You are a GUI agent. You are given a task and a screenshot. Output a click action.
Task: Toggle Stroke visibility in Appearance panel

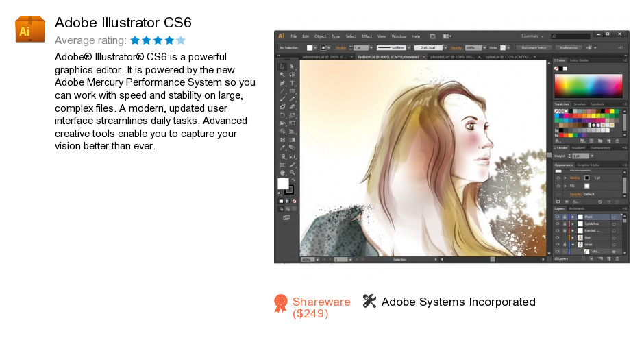click(x=558, y=178)
